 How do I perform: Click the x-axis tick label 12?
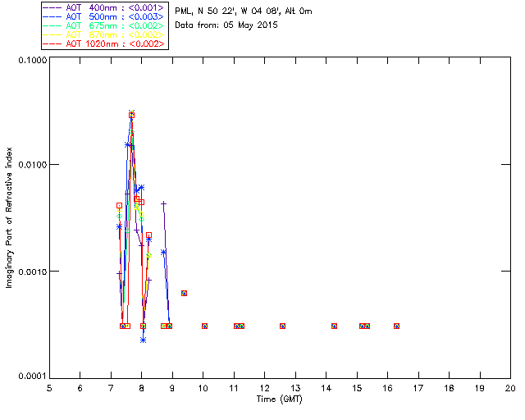[264, 388]
